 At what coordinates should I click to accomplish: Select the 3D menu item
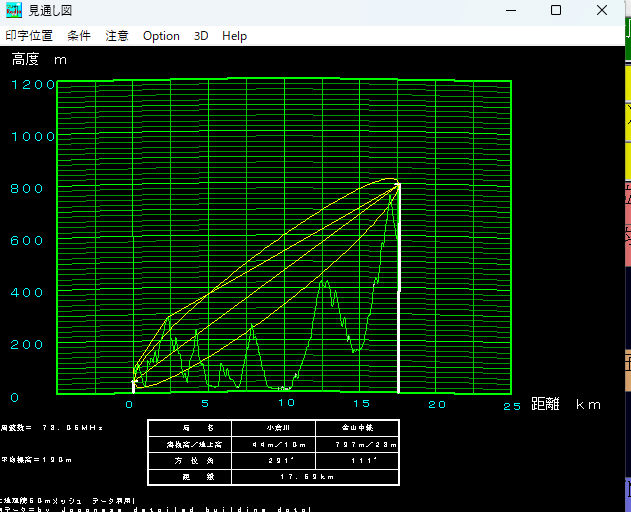tap(201, 36)
